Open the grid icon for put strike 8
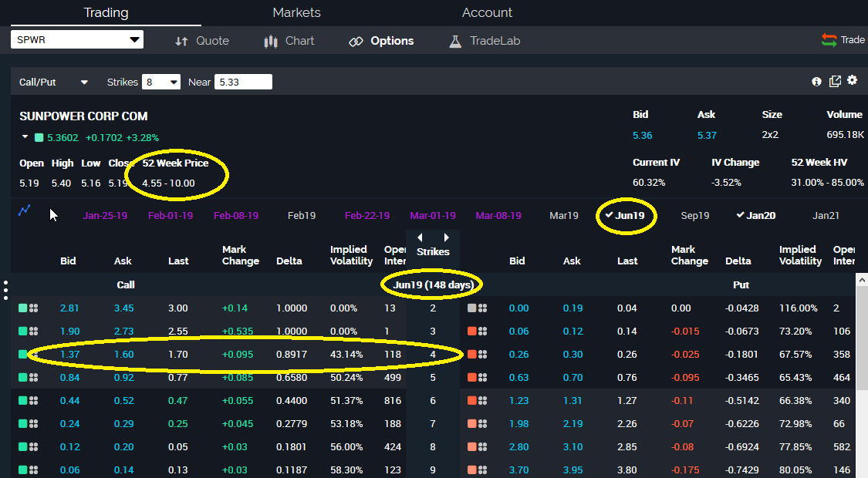 [483, 447]
